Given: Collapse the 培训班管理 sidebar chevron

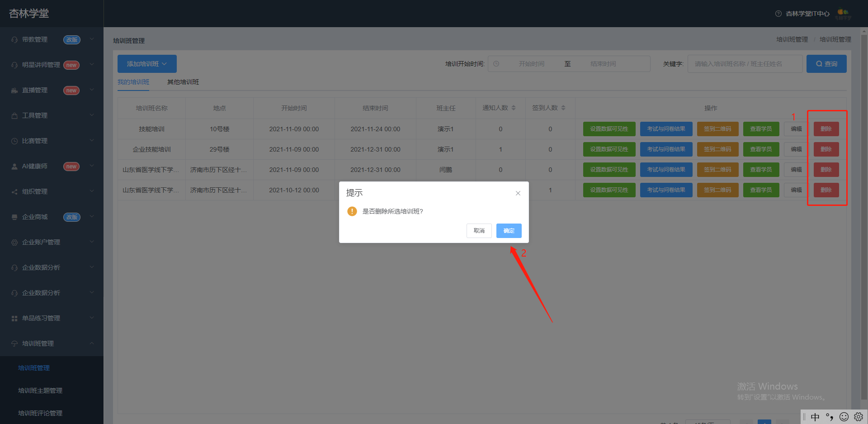Looking at the screenshot, I should [92, 343].
